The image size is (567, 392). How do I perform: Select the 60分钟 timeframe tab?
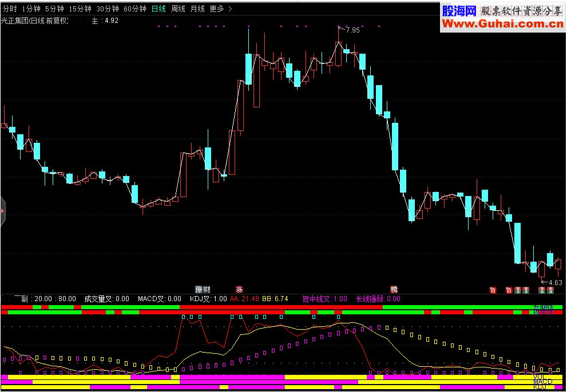coord(135,9)
